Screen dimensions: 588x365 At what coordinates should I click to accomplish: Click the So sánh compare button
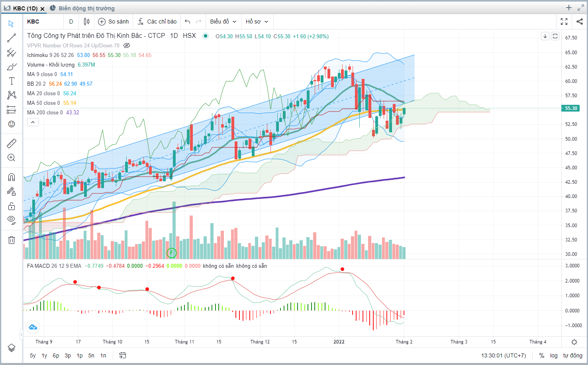point(114,22)
